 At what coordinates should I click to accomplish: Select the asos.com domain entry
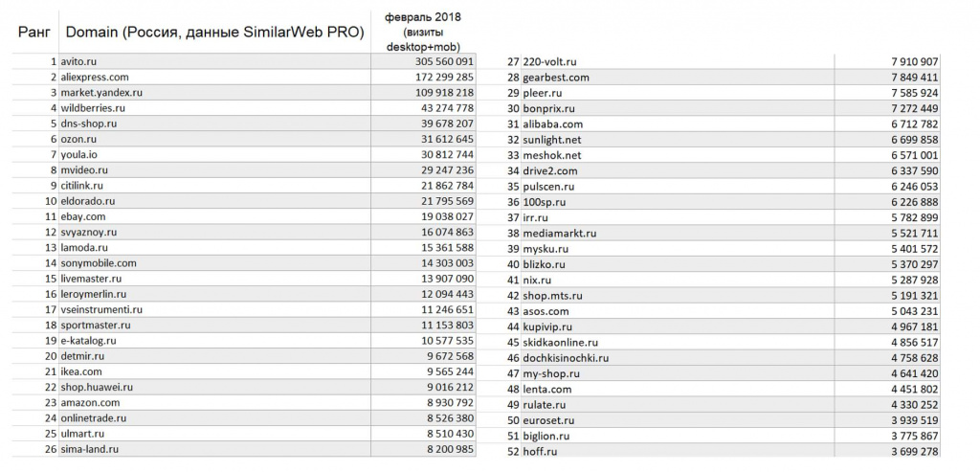coord(546,311)
